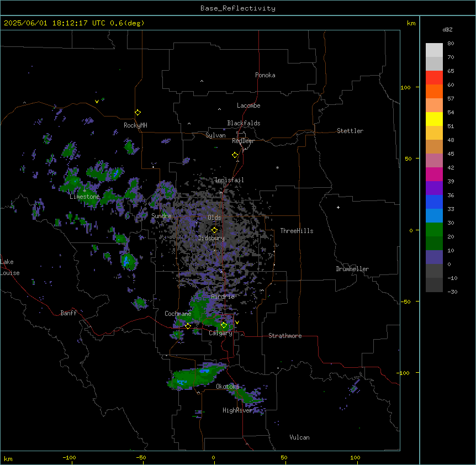Click the Sundre city label

[161, 216]
